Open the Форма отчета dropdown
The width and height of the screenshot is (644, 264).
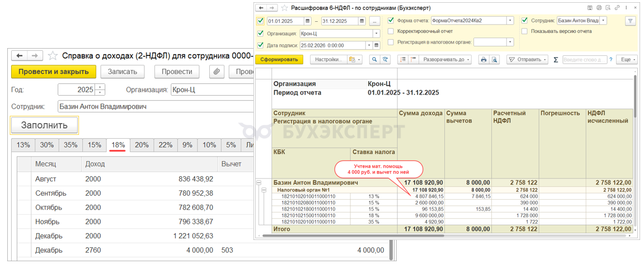pyautogui.click(x=510, y=21)
